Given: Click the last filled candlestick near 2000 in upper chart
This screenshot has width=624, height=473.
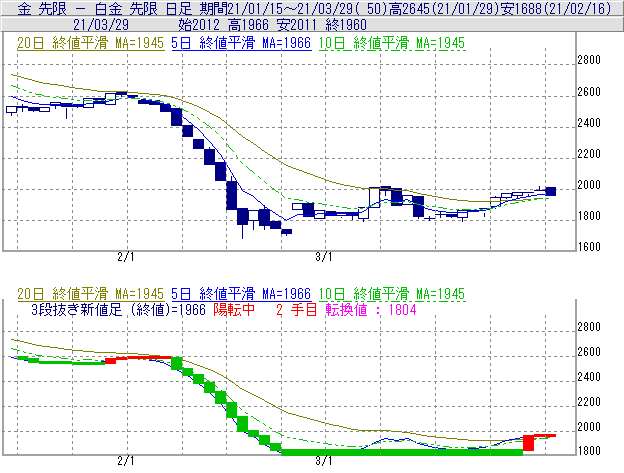Looking at the screenshot, I should click(x=551, y=191).
